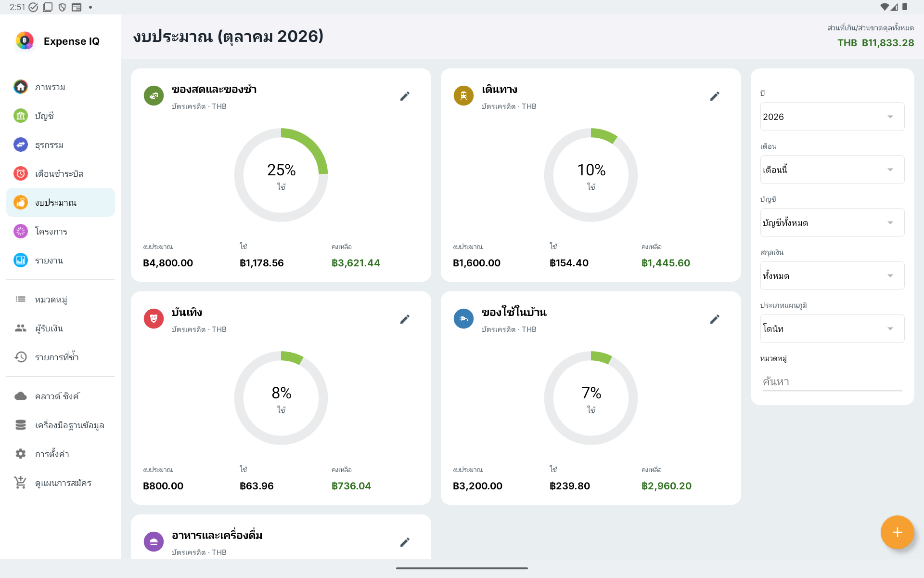The width and height of the screenshot is (924, 578).
Task: Tap the orange add budget plus button
Action: pos(897,532)
